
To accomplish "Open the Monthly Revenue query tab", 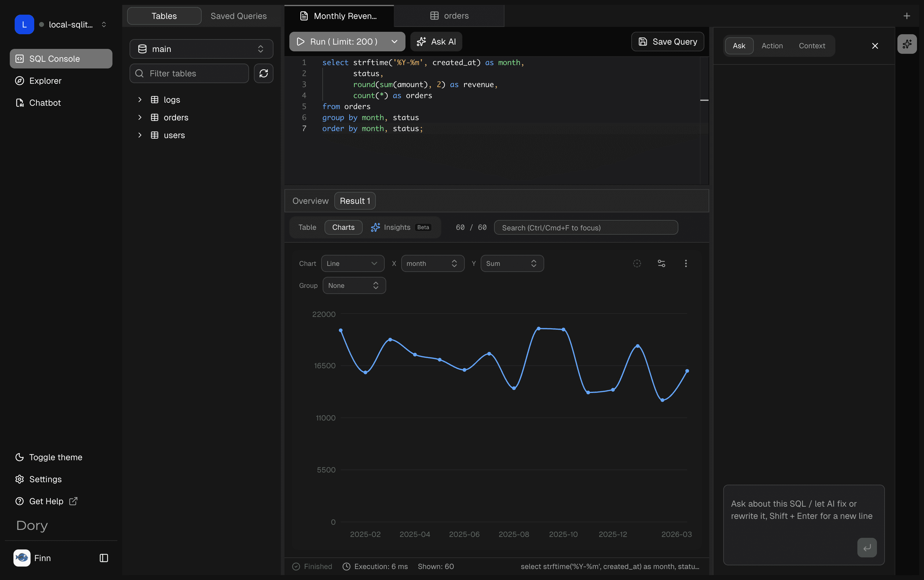I will 339,16.
